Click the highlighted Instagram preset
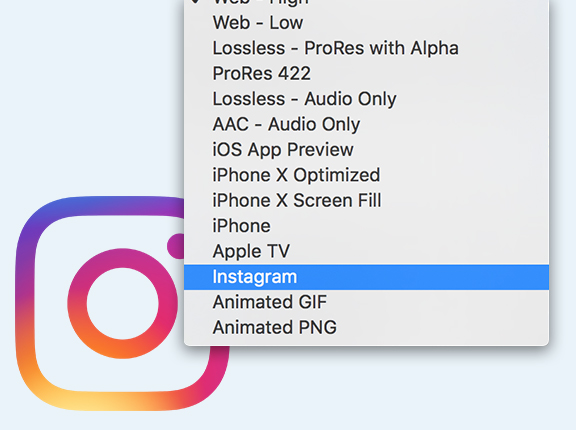The height and width of the screenshot is (430, 576). (366, 277)
